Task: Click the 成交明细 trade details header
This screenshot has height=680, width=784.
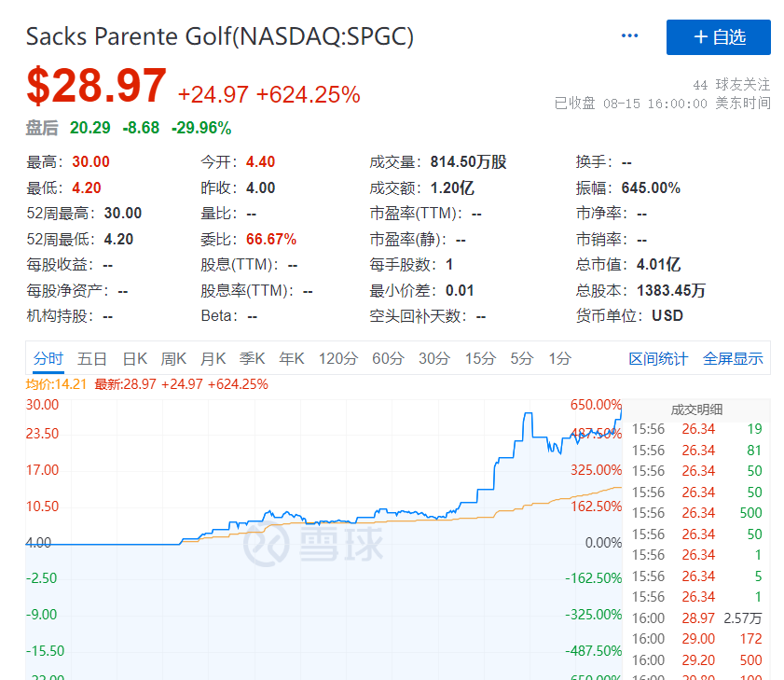Action: tap(696, 409)
